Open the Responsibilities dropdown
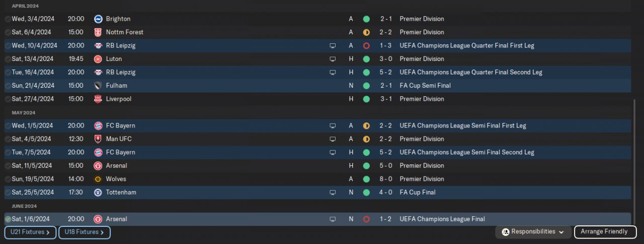644x244 pixels. click(x=533, y=232)
